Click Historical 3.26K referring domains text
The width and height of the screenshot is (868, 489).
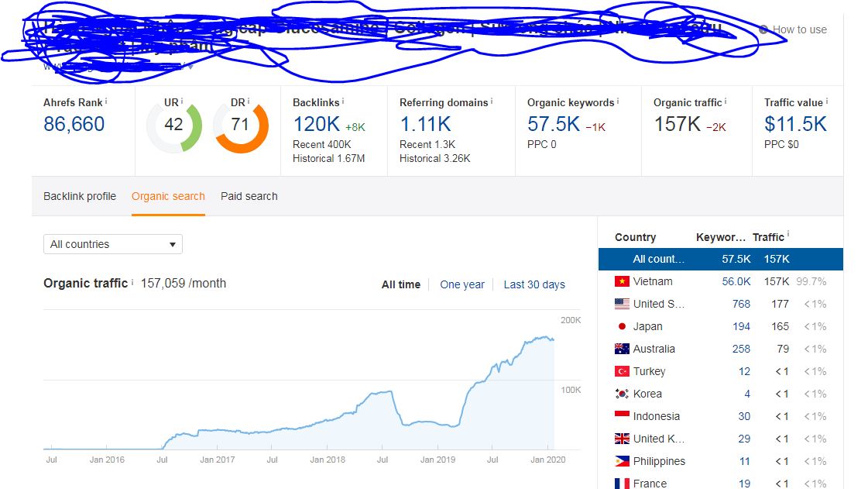[435, 158]
